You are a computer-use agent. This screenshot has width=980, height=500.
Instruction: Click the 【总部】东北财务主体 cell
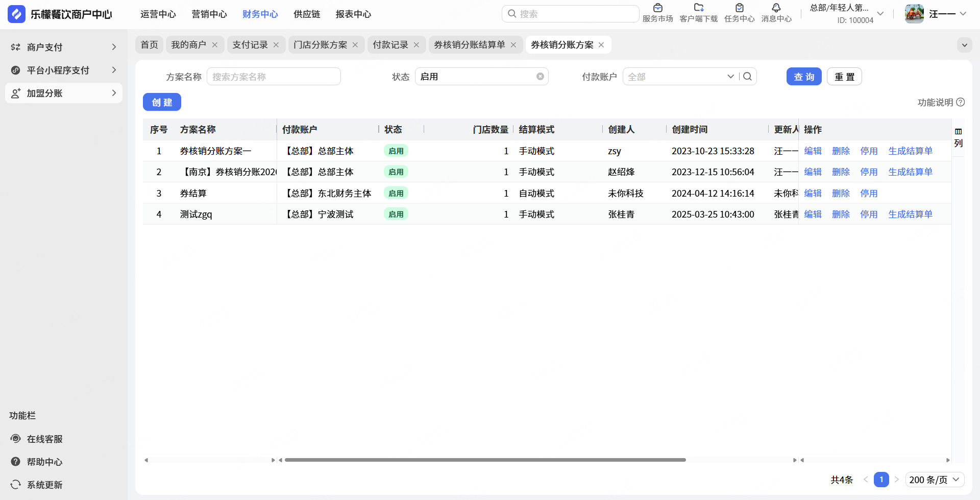(x=327, y=194)
